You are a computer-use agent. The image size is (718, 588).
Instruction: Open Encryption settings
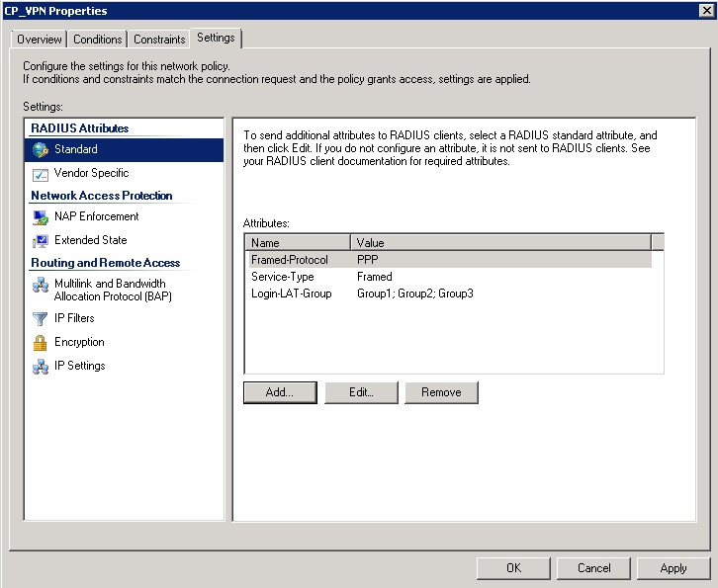(x=124, y=342)
